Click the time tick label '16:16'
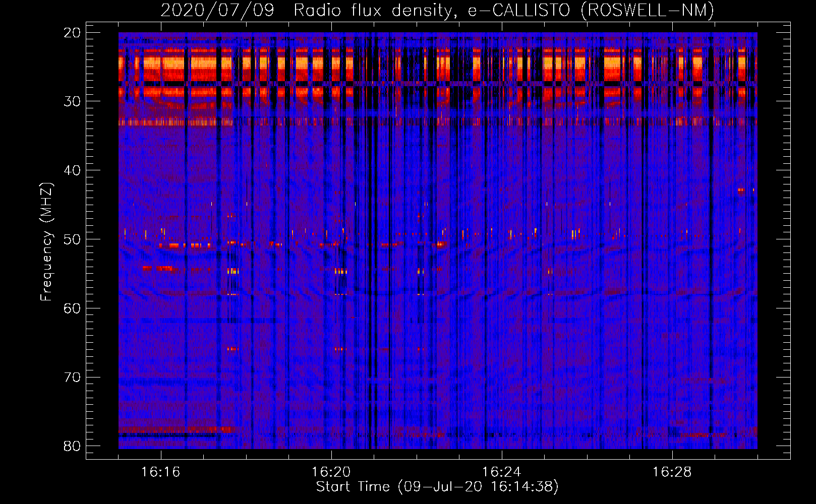Image resolution: width=816 pixels, height=504 pixels. [x=160, y=472]
